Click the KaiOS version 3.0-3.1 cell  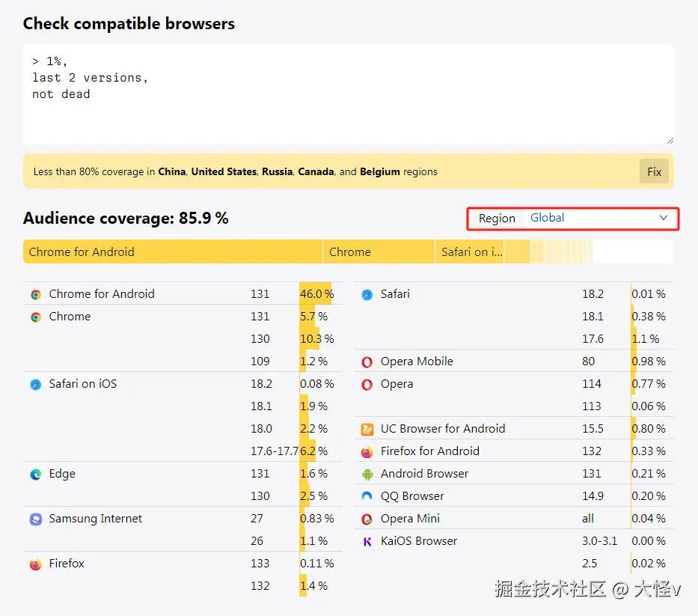[x=599, y=540]
